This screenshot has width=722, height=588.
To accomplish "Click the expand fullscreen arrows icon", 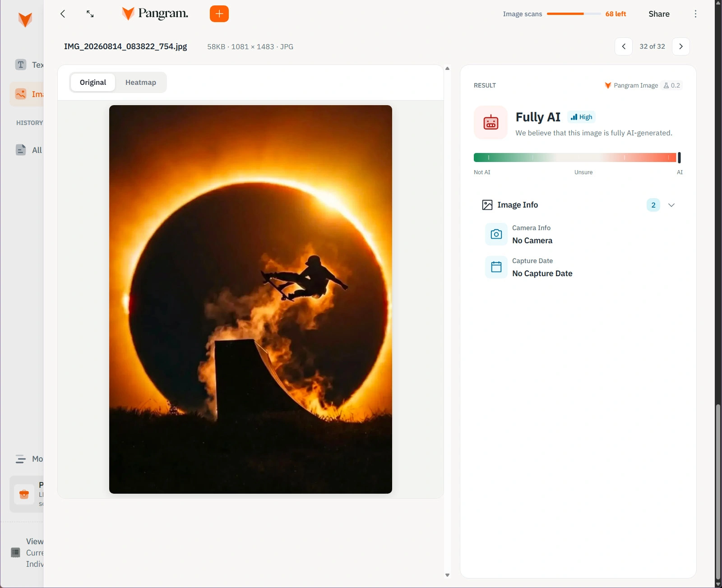I will 90,14.
